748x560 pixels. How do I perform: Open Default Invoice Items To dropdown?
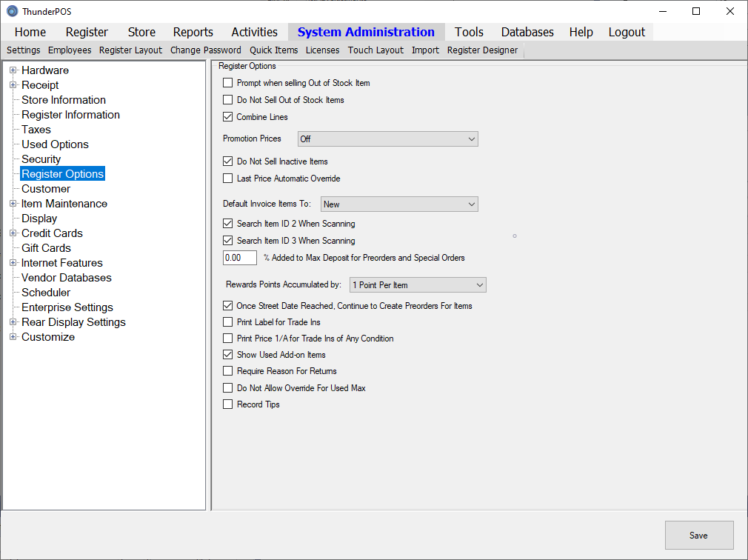coord(399,204)
